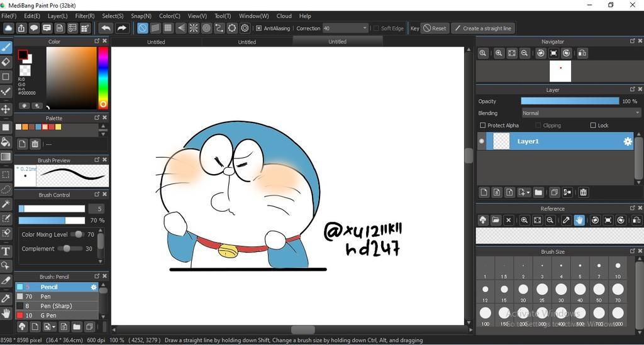Select the Move tool
The width and height of the screenshot is (644, 345).
tap(6, 109)
